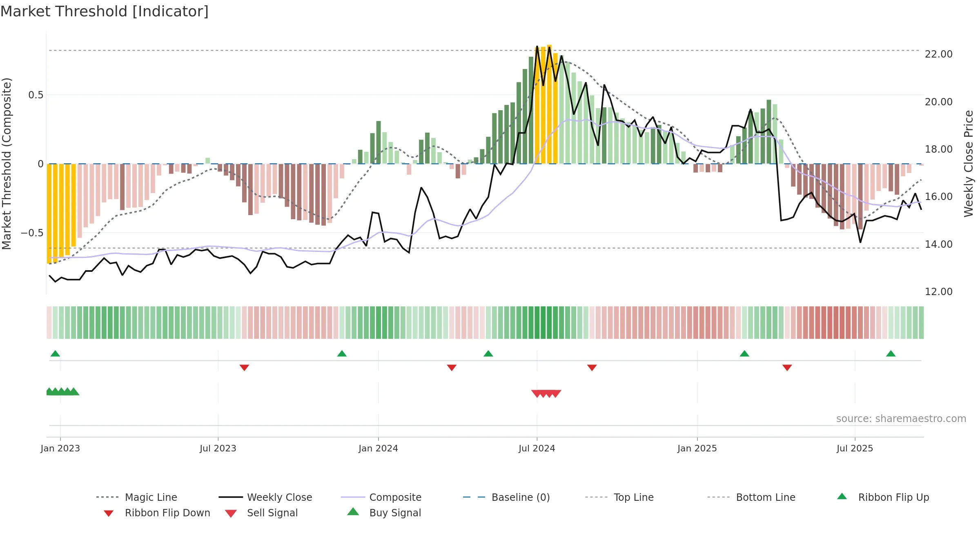
Task: Click the sell signal cluster near Jul 2024
Action: tap(546, 393)
